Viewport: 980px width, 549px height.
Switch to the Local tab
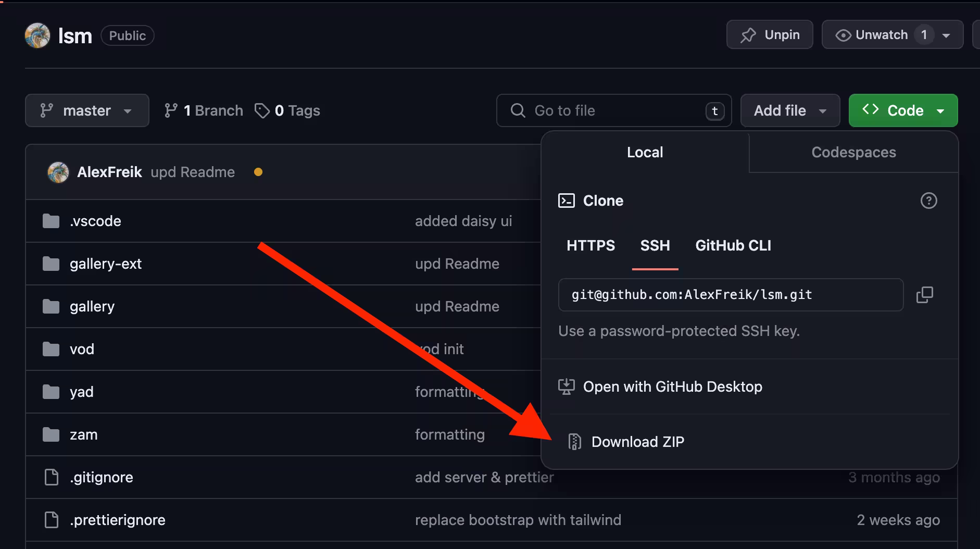point(645,152)
